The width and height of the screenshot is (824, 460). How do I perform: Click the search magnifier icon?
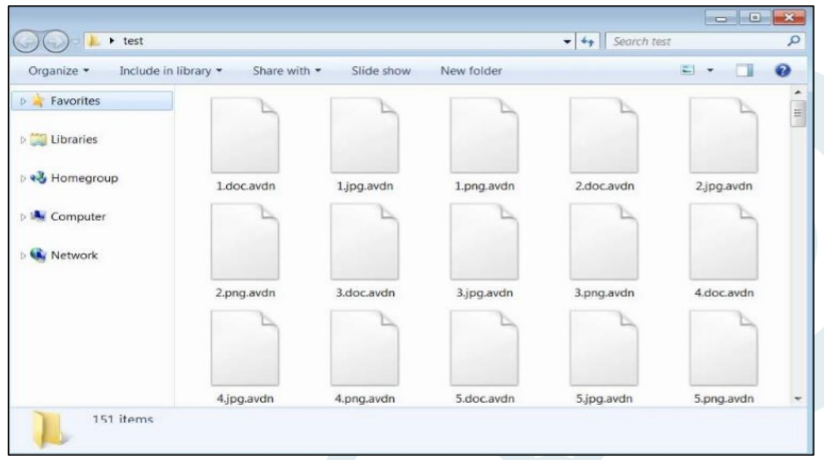[x=794, y=40]
